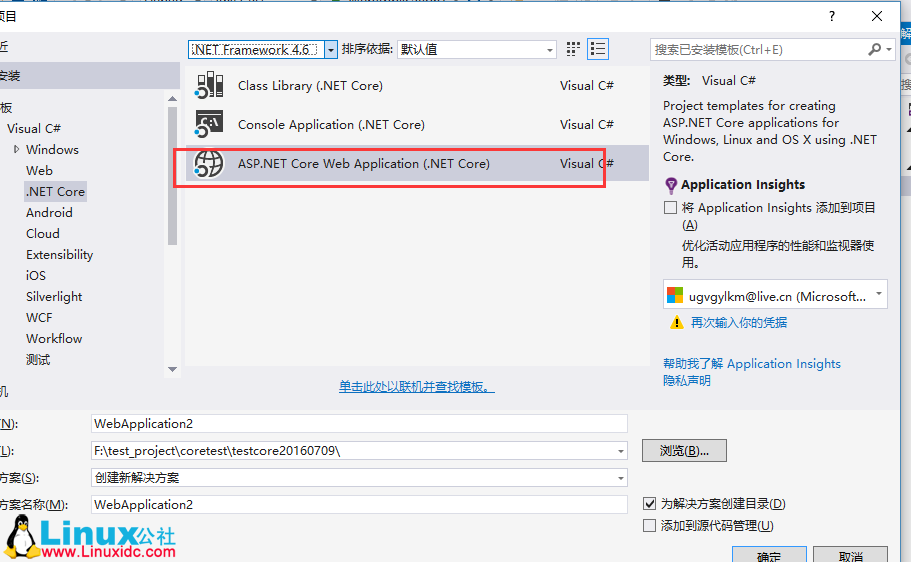Enable adding Application Insights to project
The width and height of the screenshot is (911, 562).
click(670, 207)
